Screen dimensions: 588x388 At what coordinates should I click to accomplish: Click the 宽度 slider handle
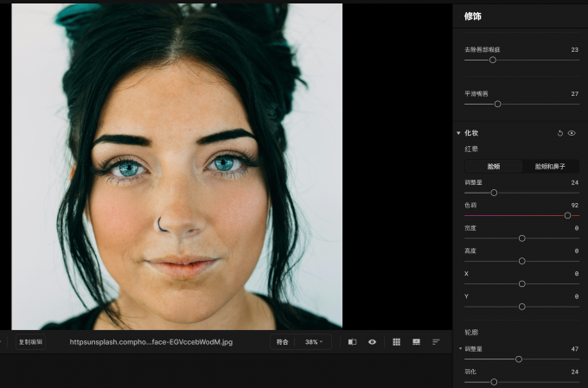(x=521, y=239)
